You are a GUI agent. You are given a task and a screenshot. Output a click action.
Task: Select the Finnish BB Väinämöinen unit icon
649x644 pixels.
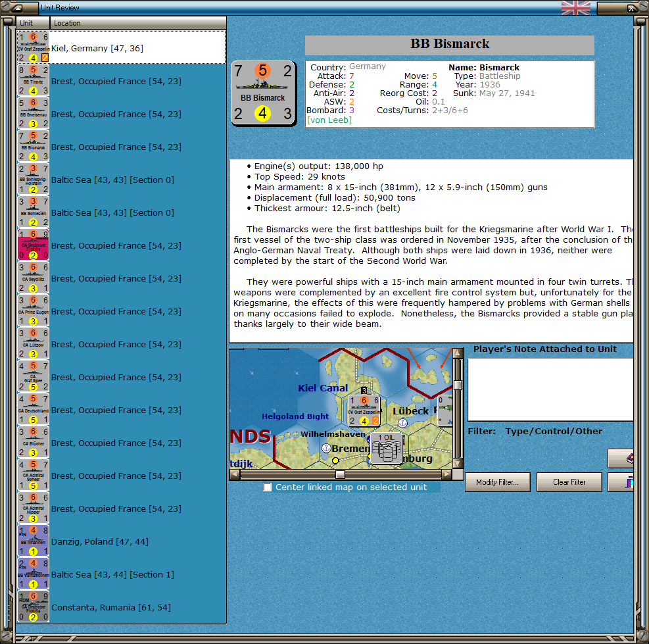pyautogui.click(x=33, y=574)
